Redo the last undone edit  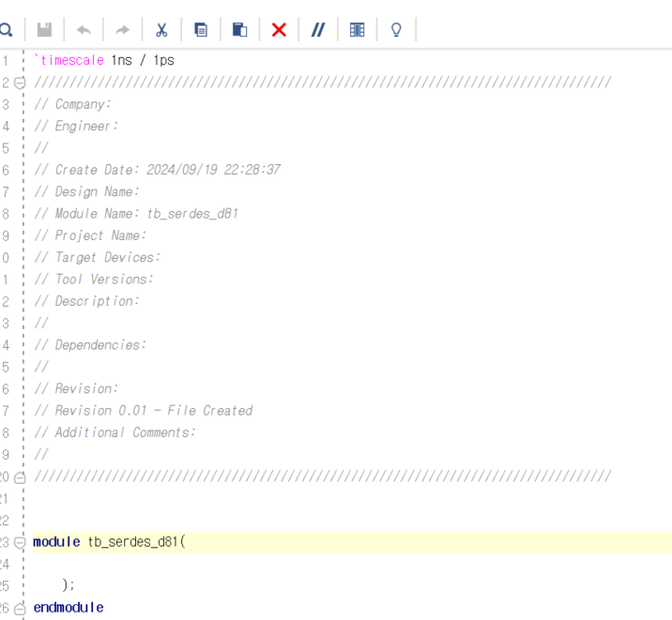123,30
